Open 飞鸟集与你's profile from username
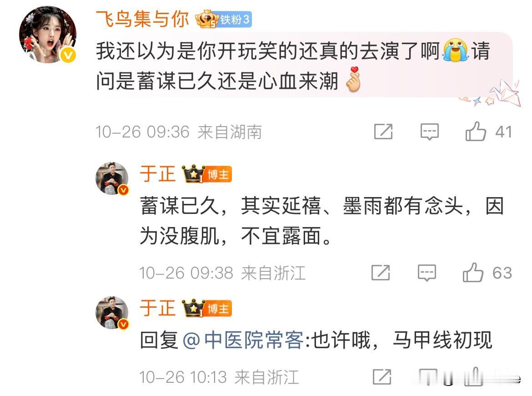532x396 pixels. (142, 19)
